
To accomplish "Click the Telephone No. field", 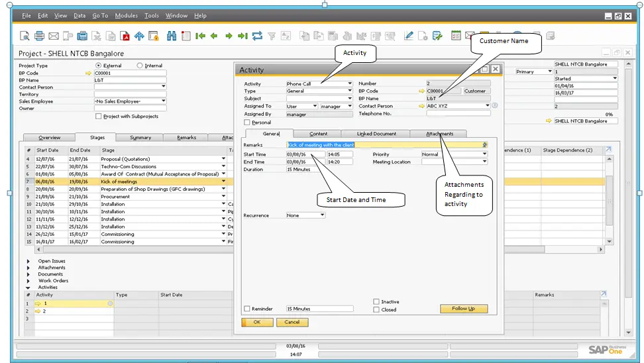I will [x=458, y=113].
